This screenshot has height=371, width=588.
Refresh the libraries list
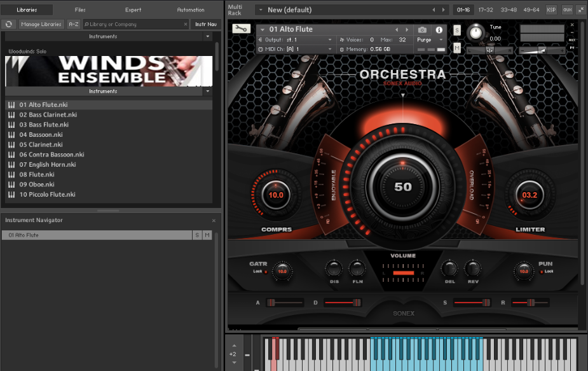pyautogui.click(x=9, y=24)
